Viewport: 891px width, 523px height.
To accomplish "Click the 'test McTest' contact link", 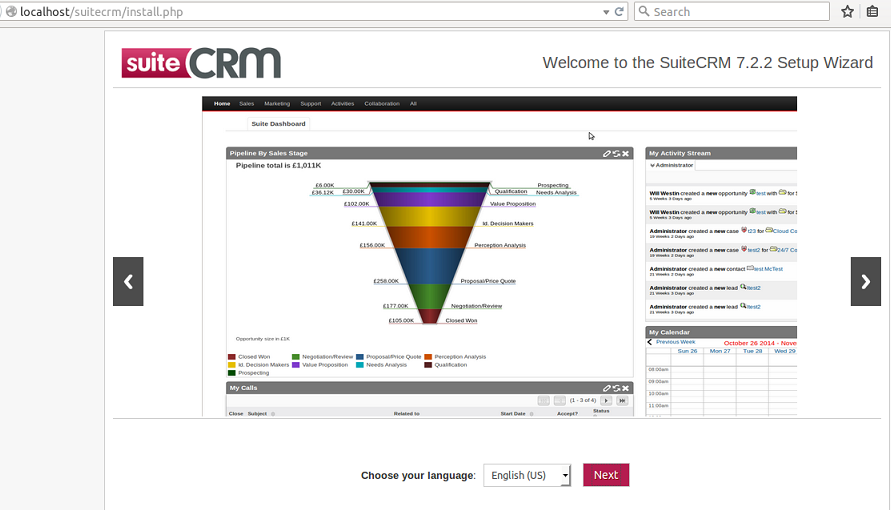I will pyautogui.click(x=768, y=269).
